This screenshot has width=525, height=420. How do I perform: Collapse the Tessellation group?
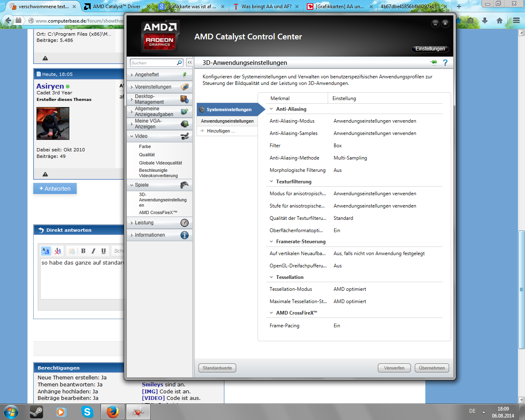click(271, 277)
